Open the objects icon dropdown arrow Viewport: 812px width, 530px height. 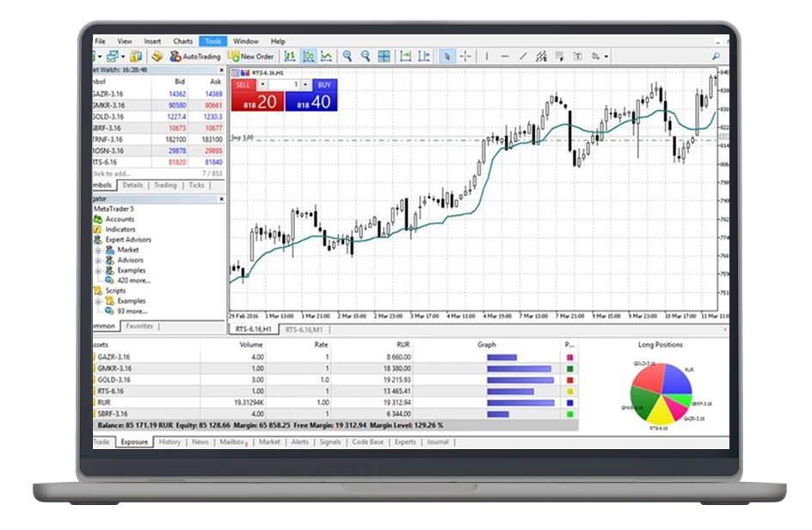coord(606,57)
